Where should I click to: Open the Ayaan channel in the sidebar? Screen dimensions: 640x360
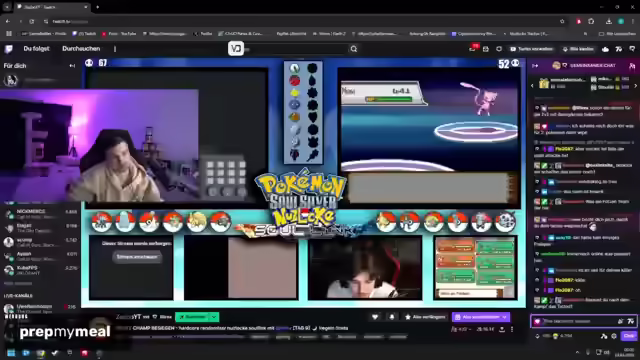40,256
